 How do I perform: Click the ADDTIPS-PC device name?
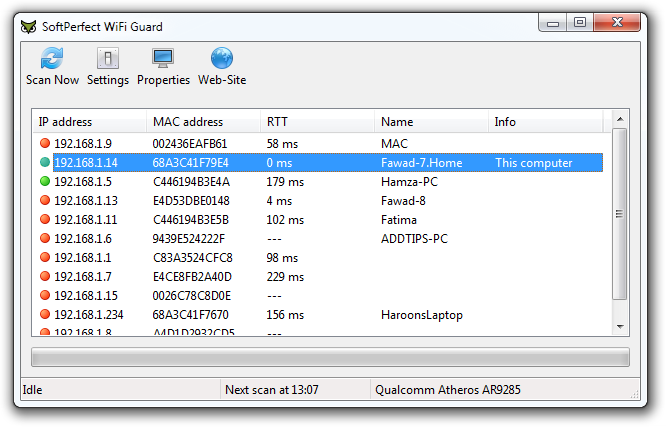pos(414,239)
